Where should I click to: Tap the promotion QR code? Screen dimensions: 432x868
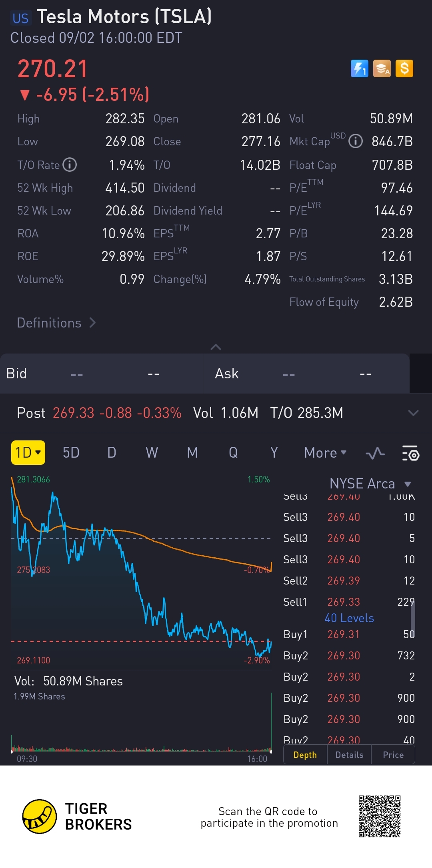[x=379, y=817]
